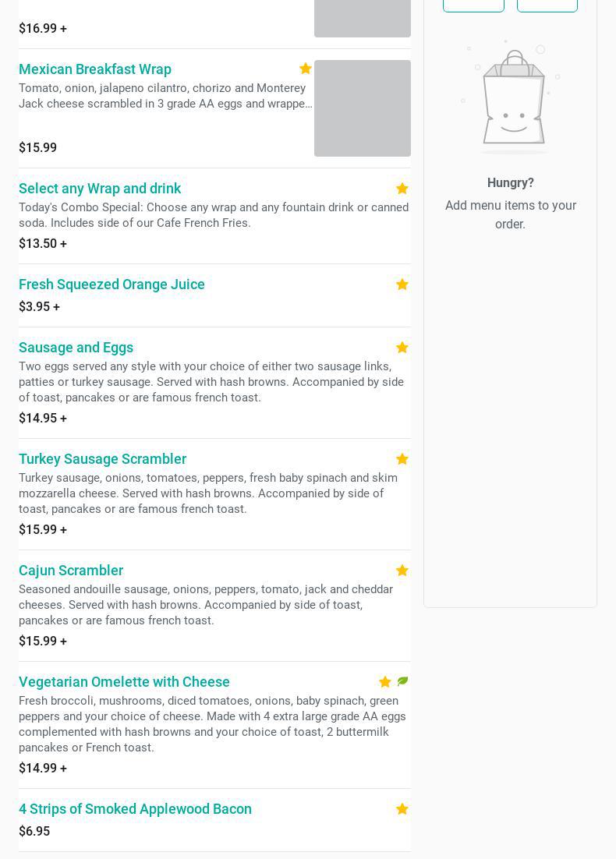Click the star icon for Select any Wrap and drink
Screen dimensions: 616x859
402,189
